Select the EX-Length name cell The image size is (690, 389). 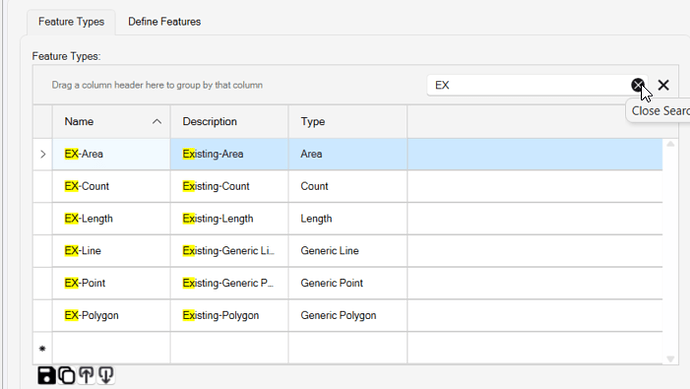pos(111,219)
